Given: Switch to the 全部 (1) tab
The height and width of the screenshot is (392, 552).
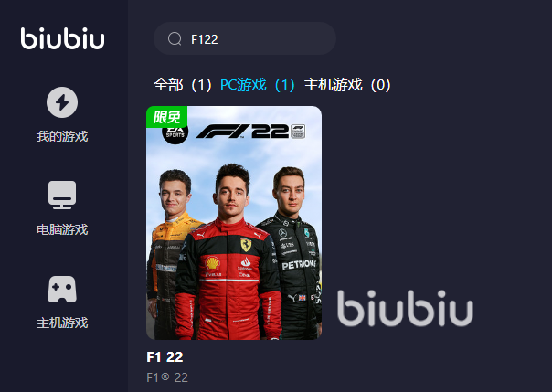Looking at the screenshot, I should pos(183,85).
